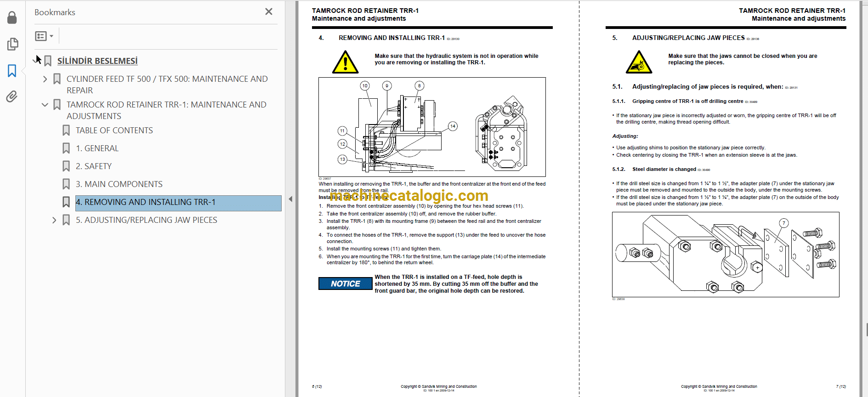Click bookmark icon beside 3. MAIN COMPONENTS
The width and height of the screenshot is (868, 397).
66,184
